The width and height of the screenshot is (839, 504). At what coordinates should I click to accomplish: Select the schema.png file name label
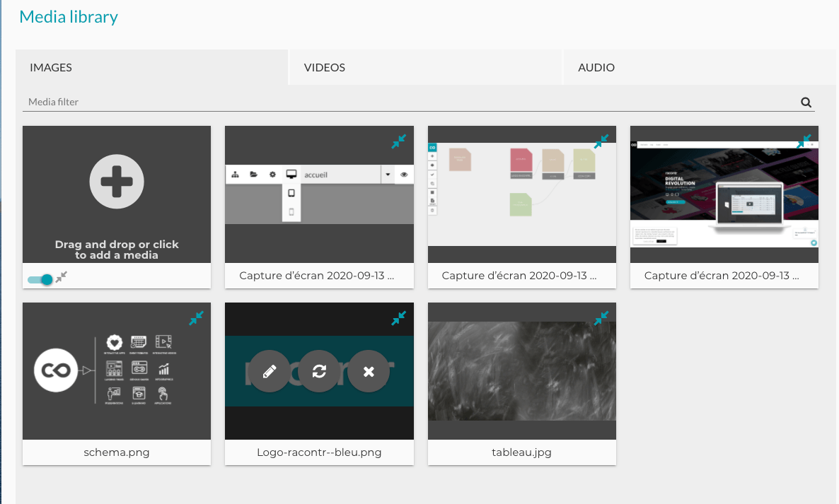coord(117,452)
